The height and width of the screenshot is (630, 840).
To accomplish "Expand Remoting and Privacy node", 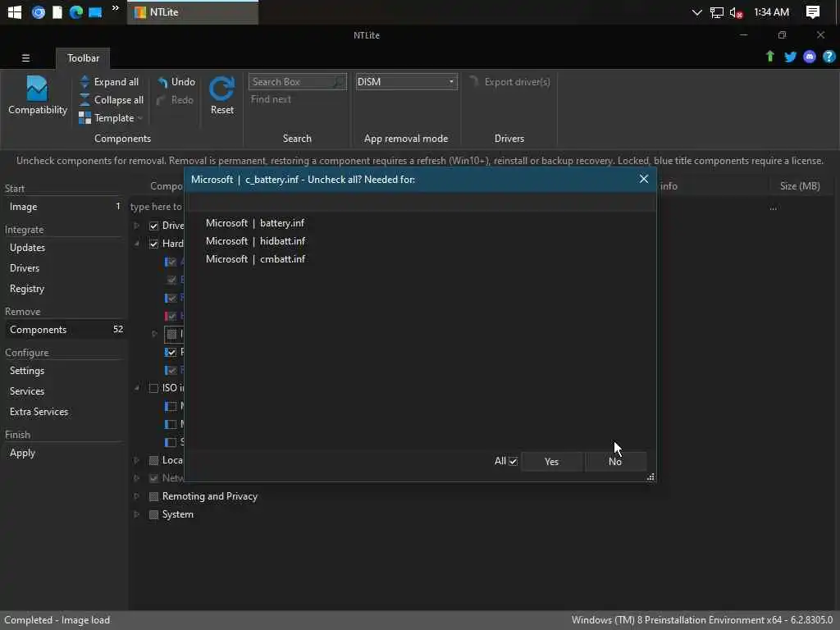I will pos(137,496).
